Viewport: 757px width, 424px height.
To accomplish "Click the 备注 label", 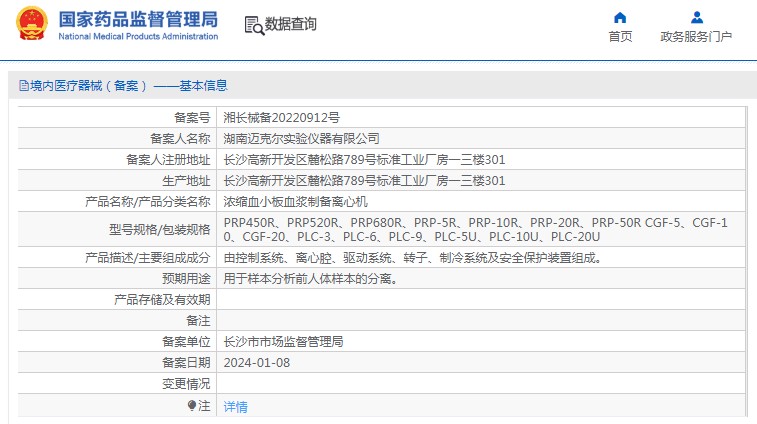I will click(x=198, y=321).
